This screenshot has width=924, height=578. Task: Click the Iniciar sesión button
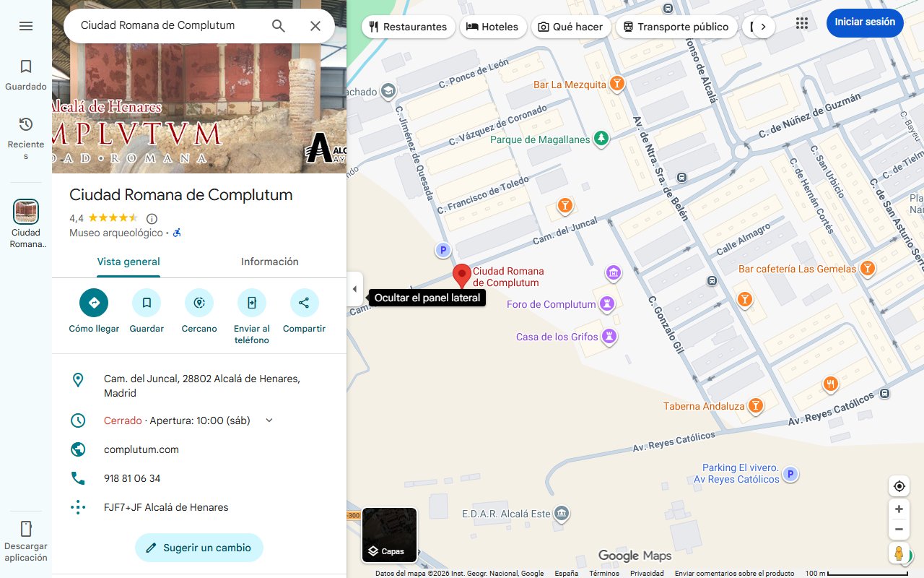(865, 22)
